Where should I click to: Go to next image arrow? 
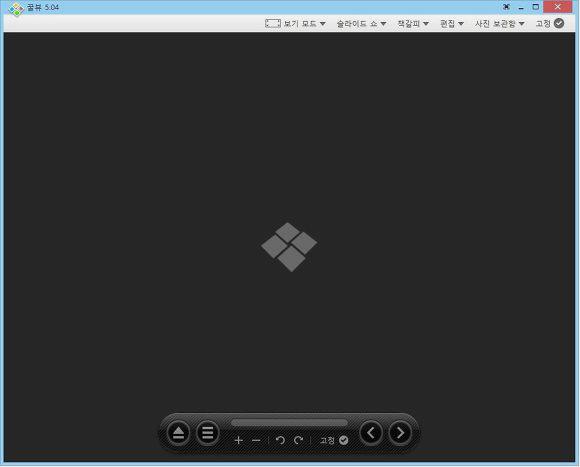tap(400, 433)
